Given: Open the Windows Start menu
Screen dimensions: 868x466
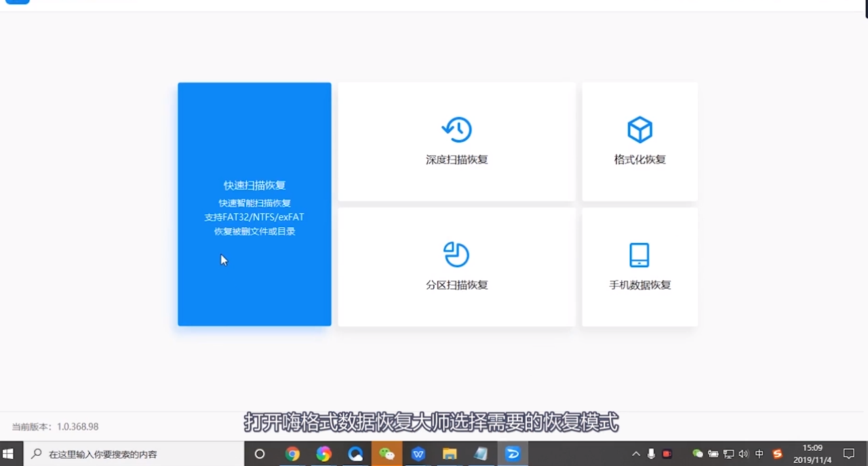Looking at the screenshot, I should pyautogui.click(x=9, y=454).
